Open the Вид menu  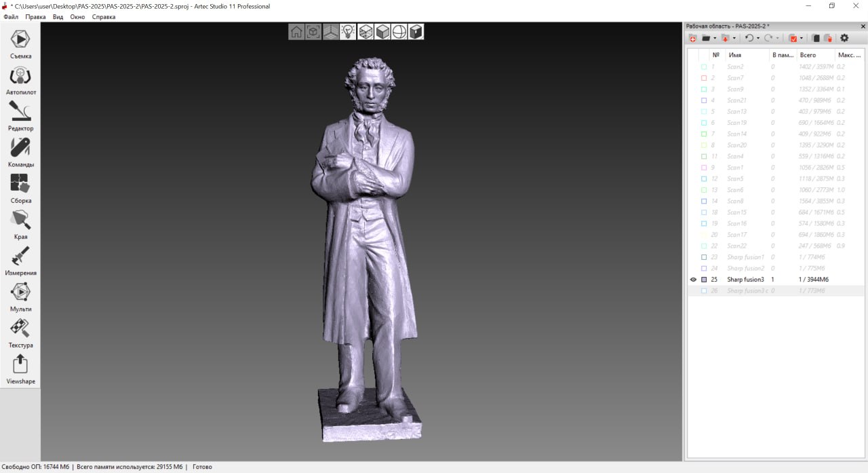[x=58, y=17]
